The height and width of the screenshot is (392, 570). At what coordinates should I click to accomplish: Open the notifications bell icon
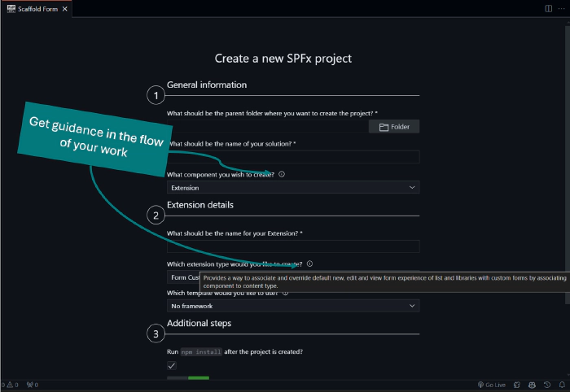561,385
